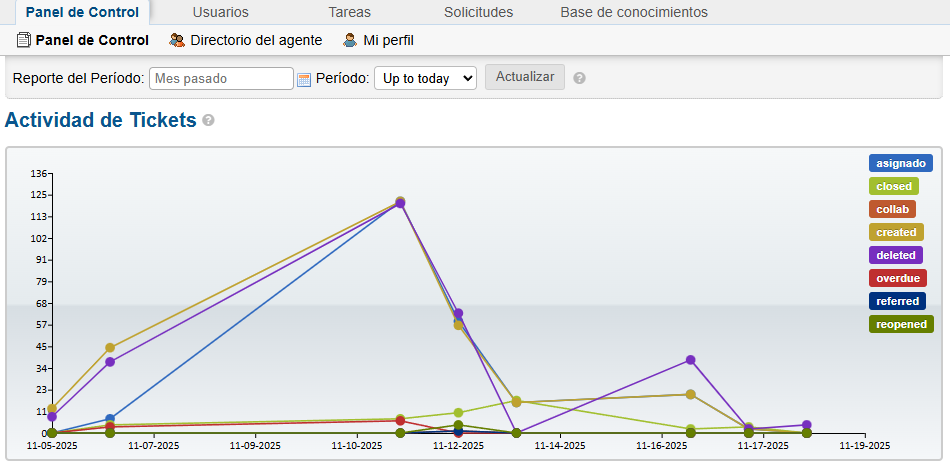Click the Reporte del Período input field
This screenshot has height=473, width=950.
coord(221,78)
